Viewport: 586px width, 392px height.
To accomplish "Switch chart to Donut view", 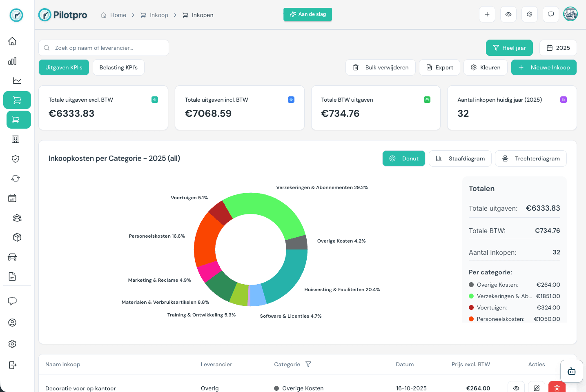I will click(x=403, y=158).
